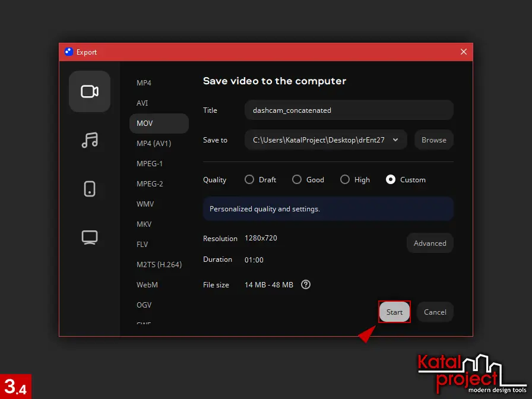Viewport: 532px width, 399px height.
Task: Select the TV export icon
Action: point(90,237)
